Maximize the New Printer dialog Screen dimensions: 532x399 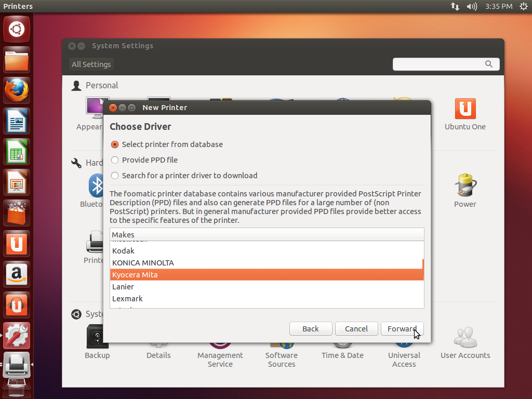tap(131, 108)
